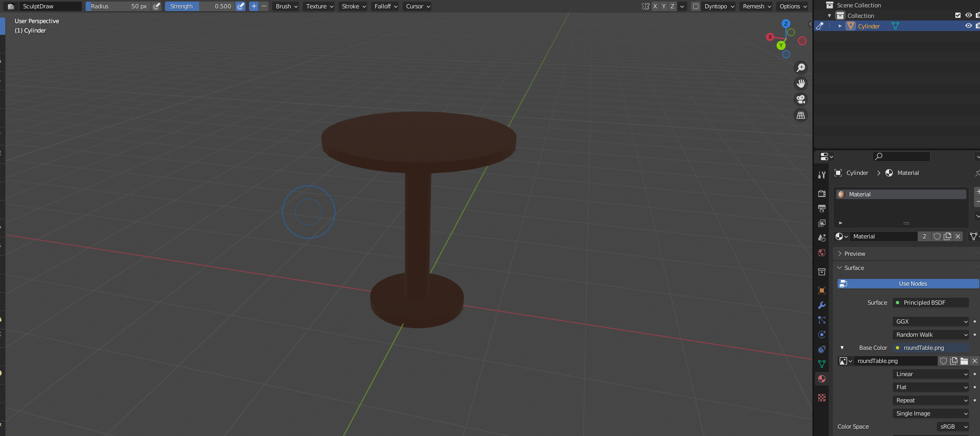Open the Collection properties tab
Screen dimensions: 980x436
[x=822, y=272]
